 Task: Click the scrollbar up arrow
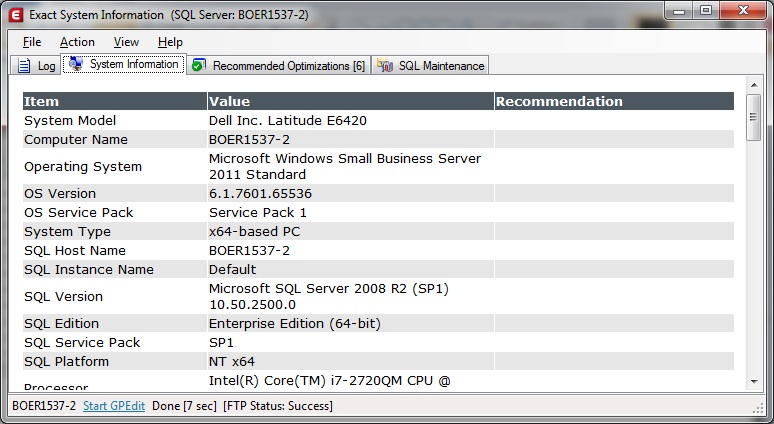click(754, 85)
